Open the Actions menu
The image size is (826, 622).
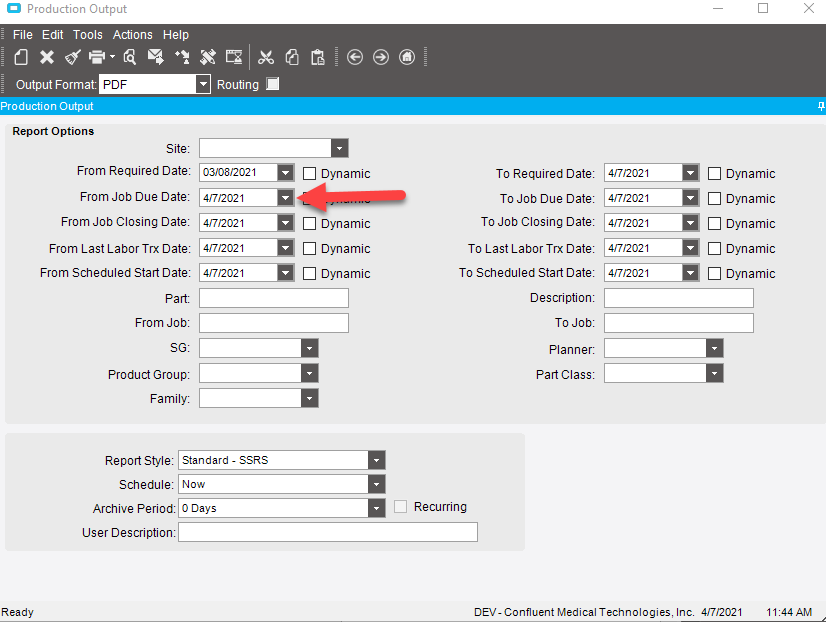[132, 35]
